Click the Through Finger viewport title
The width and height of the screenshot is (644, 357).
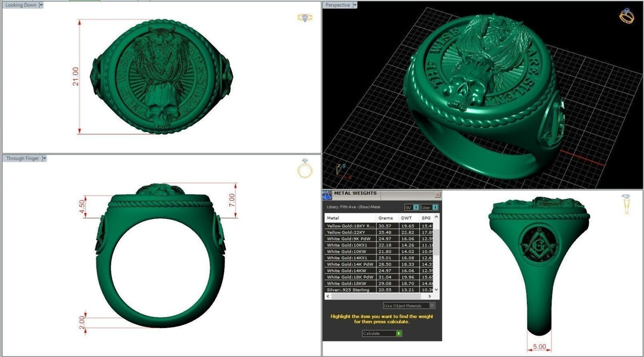click(x=23, y=159)
